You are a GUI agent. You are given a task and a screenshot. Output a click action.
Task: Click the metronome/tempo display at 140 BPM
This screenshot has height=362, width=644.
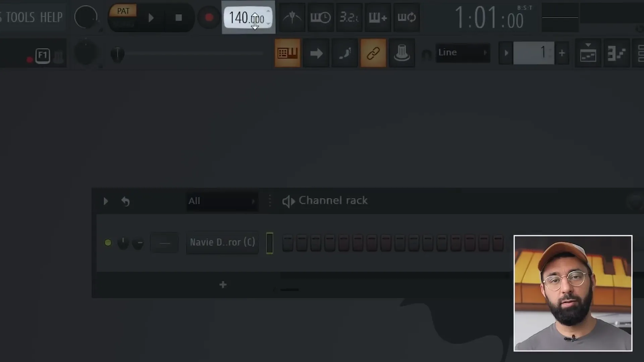pos(248,18)
